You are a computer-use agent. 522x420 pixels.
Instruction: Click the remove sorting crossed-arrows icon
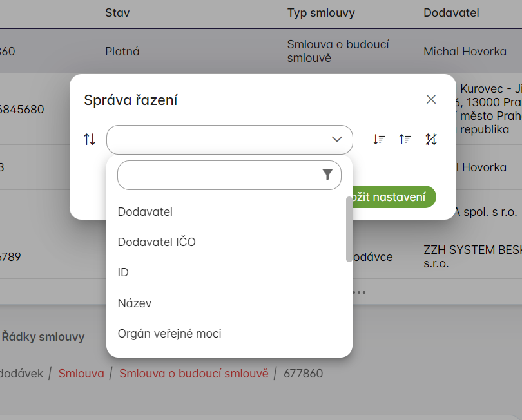[431, 139]
